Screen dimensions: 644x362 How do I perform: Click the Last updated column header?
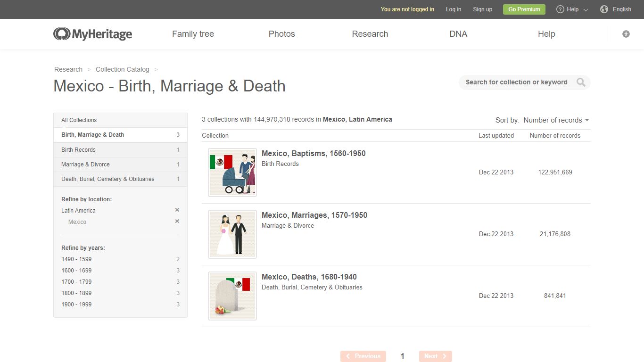(496, 135)
